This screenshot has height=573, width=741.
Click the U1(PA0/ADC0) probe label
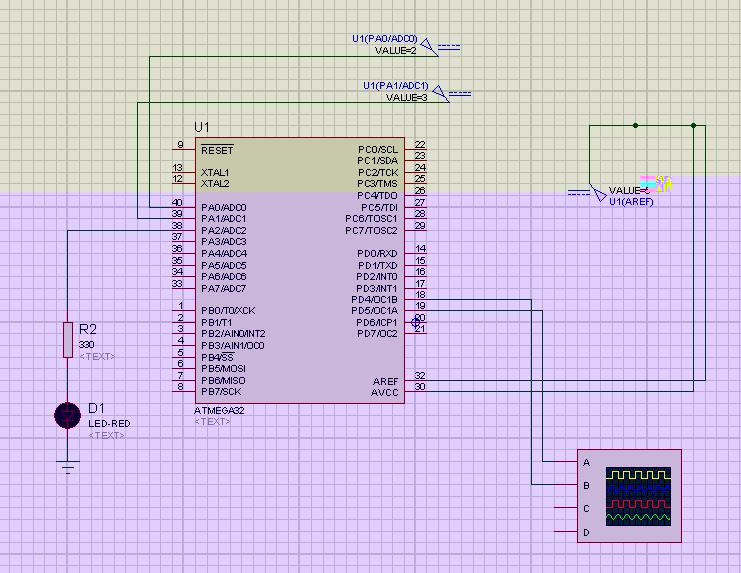click(385, 39)
